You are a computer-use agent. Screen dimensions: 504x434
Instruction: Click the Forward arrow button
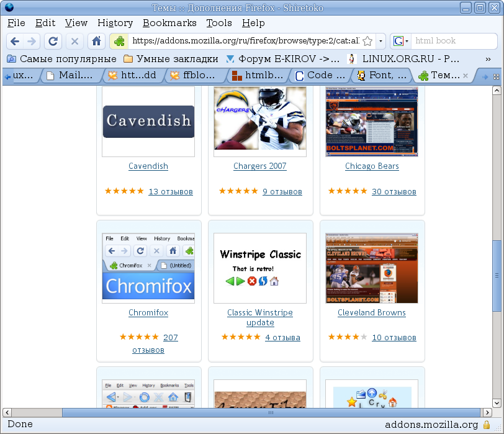[x=32, y=41]
